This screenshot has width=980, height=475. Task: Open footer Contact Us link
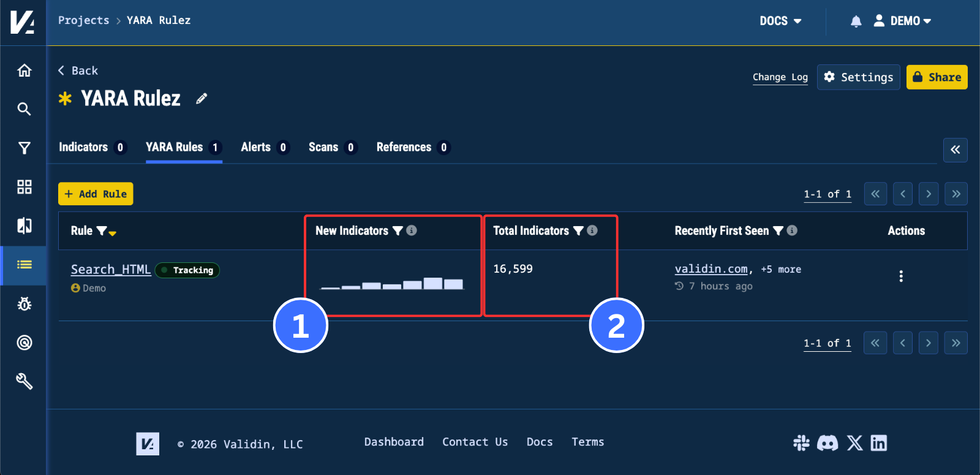[x=475, y=442]
